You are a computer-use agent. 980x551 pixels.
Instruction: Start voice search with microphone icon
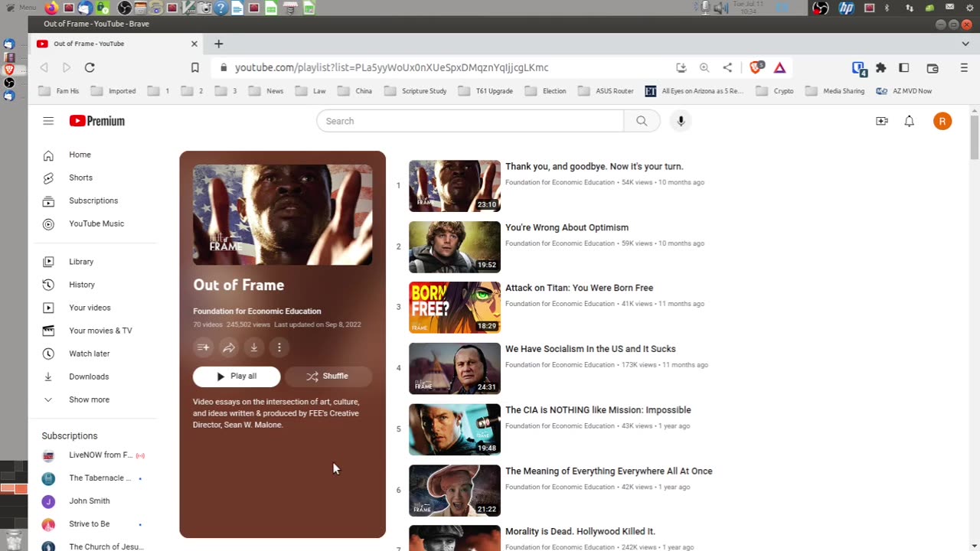pos(681,121)
